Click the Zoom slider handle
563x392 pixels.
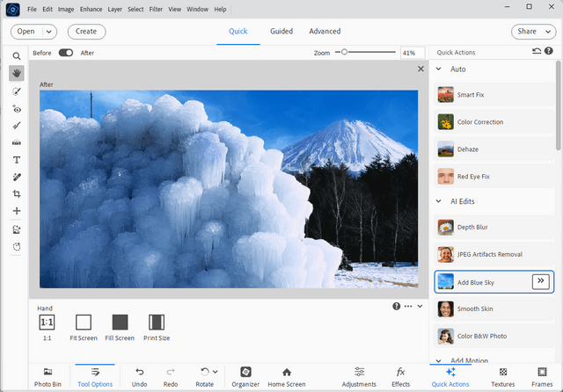coord(344,53)
